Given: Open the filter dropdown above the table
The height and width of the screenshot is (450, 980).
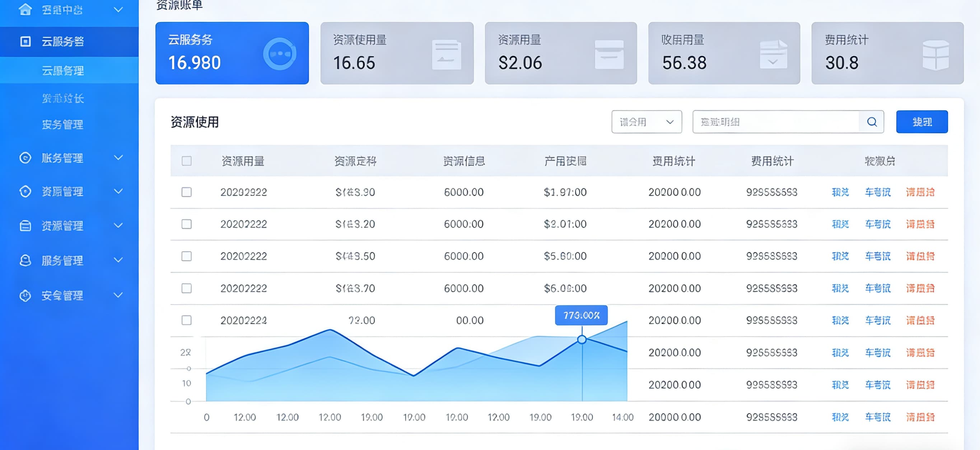Looking at the screenshot, I should coord(646,122).
